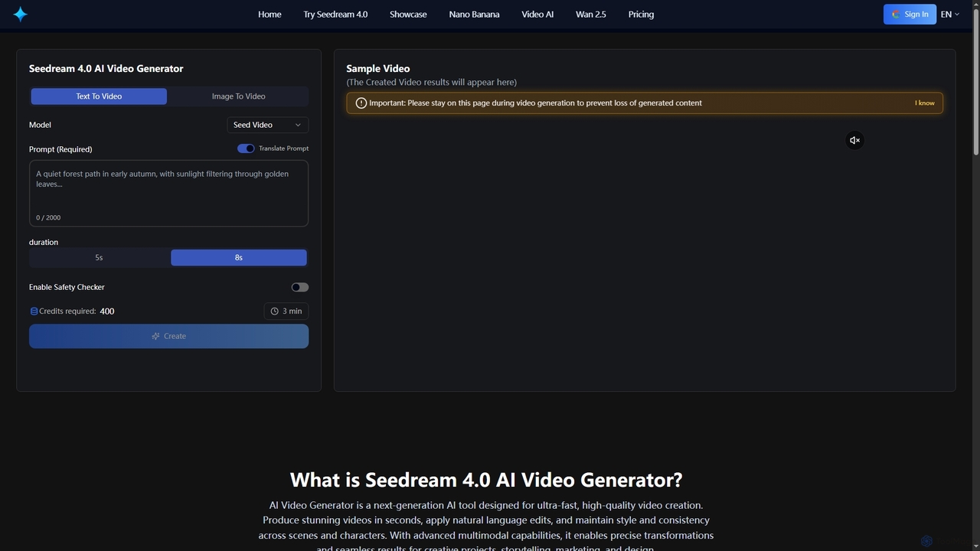Click the Sign In button
Screen dimensions: 980x551
pos(910,14)
